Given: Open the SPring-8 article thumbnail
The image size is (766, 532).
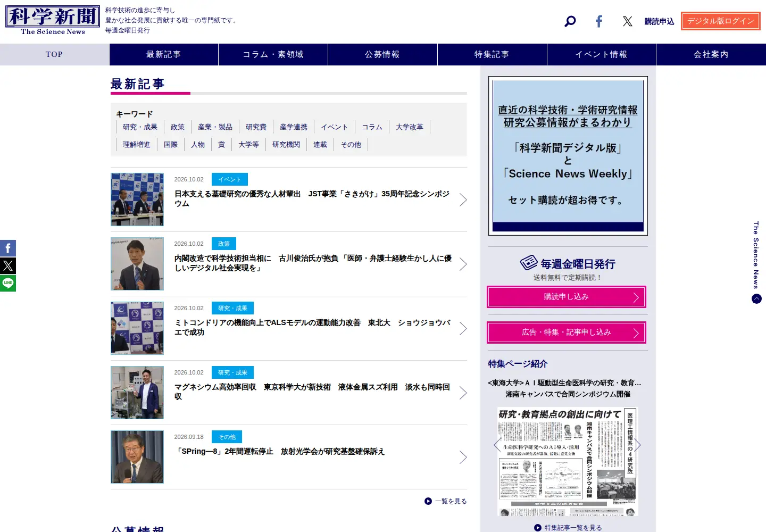Looking at the screenshot, I should click(x=137, y=457).
